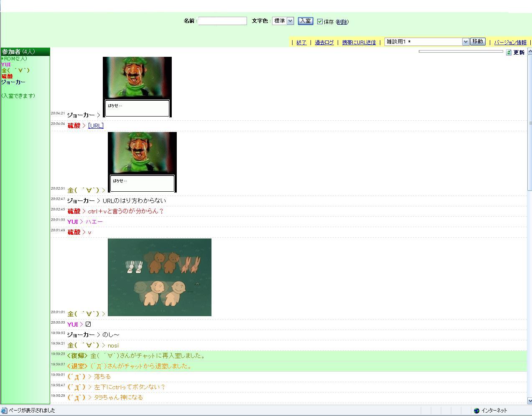Viewport: 532px width, 416px height.
Task: Open the room selector dropdown 雑談用1
Action: tap(427, 42)
